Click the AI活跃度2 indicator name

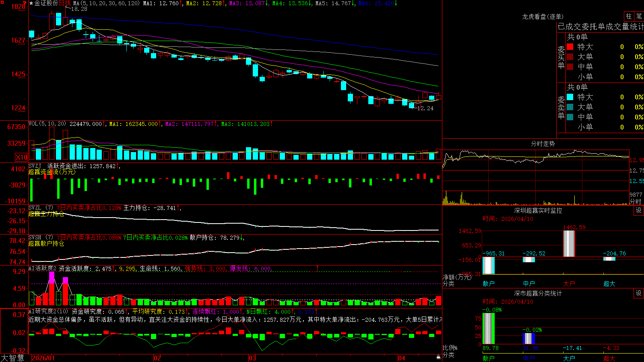click(x=43, y=268)
